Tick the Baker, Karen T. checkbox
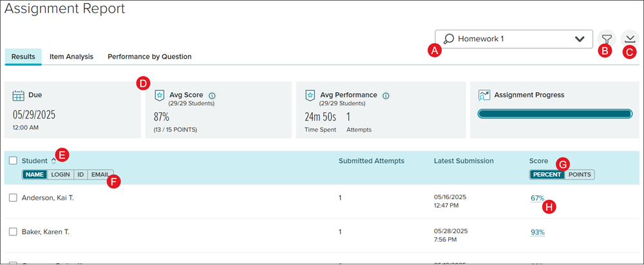The image size is (644, 265). pyautogui.click(x=13, y=231)
